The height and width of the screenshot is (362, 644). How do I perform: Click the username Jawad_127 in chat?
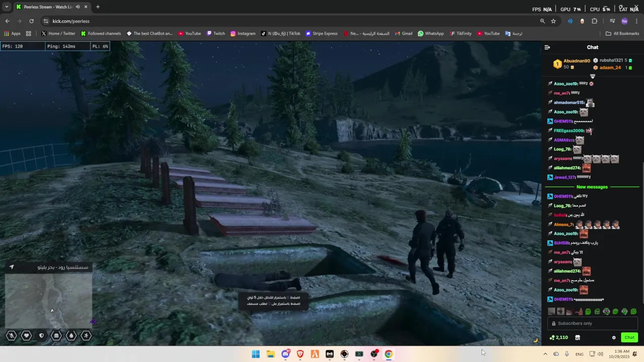click(565, 177)
